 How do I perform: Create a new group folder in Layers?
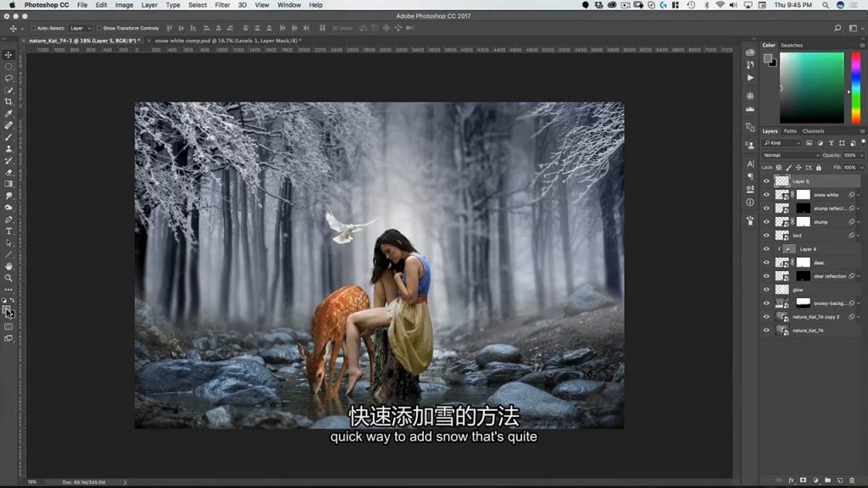(x=827, y=480)
